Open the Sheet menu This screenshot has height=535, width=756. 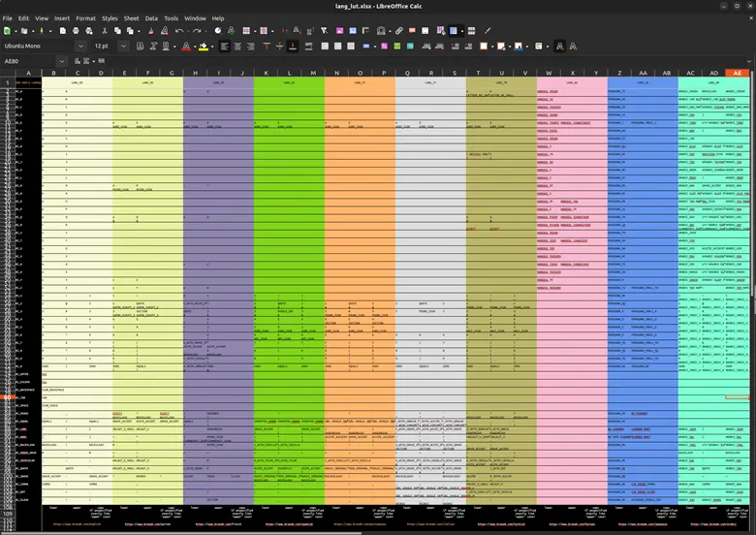131,18
